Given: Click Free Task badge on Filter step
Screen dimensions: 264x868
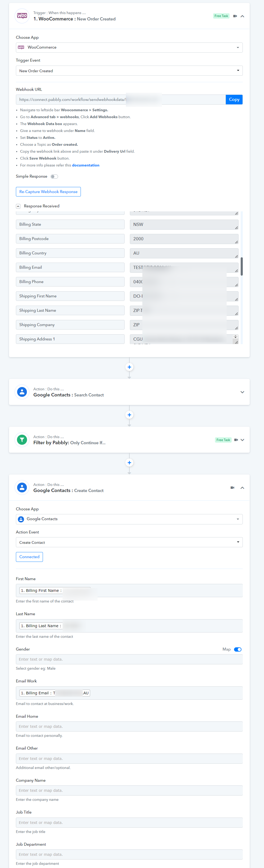Looking at the screenshot, I should click(223, 440).
